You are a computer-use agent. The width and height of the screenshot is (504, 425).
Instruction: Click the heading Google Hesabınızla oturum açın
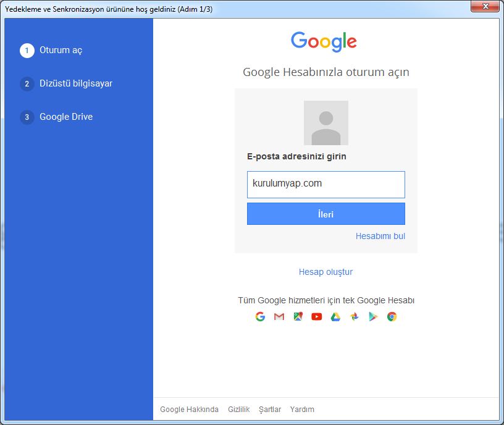coord(326,72)
